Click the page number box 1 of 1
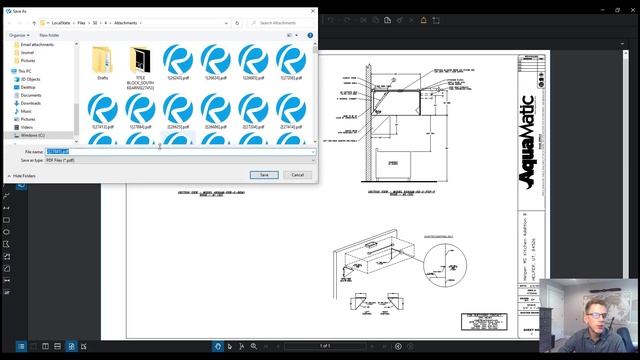The image size is (640, 360). click(x=325, y=346)
